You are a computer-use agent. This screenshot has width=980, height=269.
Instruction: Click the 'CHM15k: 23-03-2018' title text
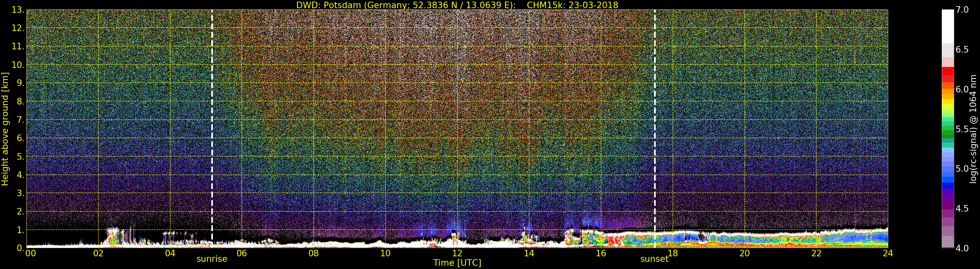coord(572,5)
